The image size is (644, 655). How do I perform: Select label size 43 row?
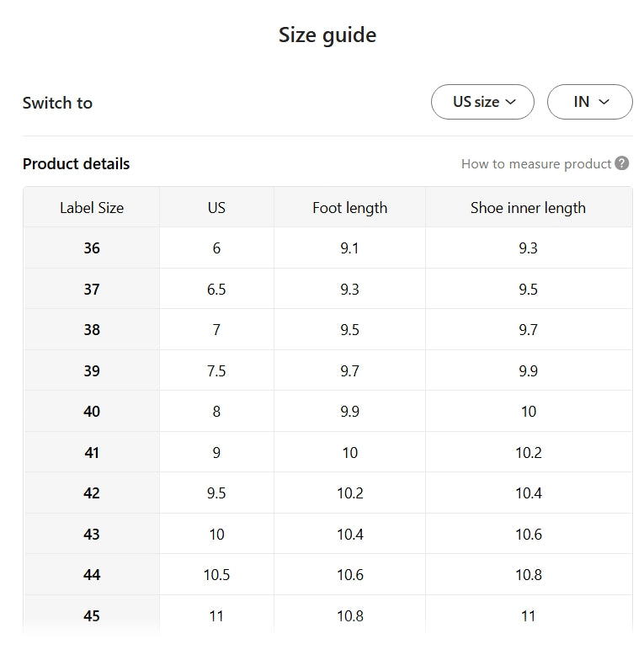[92, 535]
